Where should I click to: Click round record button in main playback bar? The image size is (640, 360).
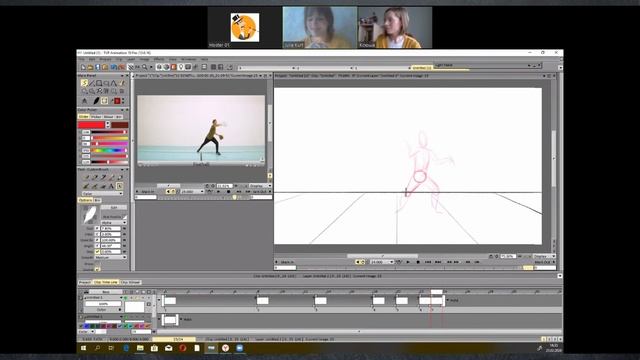coord(418,262)
